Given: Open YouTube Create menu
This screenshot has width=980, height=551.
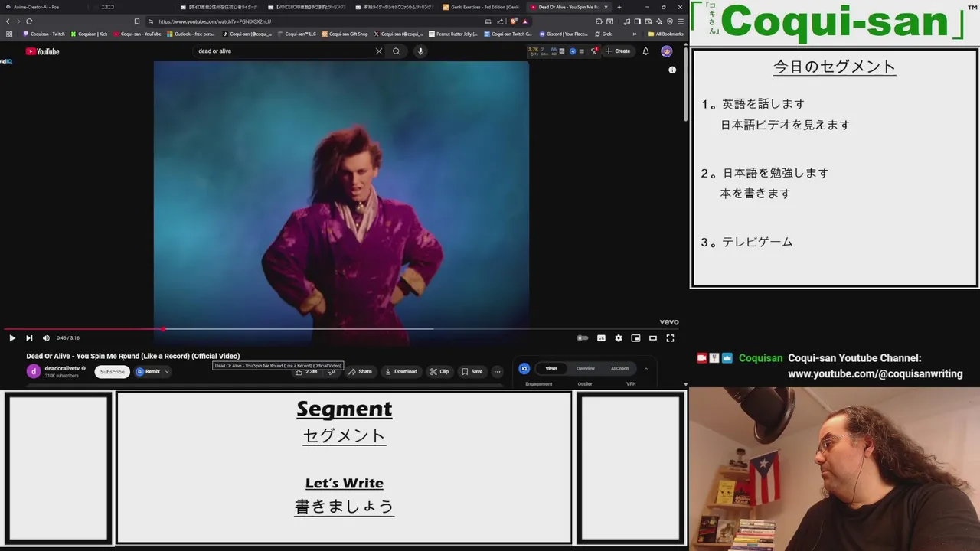Looking at the screenshot, I should point(618,51).
